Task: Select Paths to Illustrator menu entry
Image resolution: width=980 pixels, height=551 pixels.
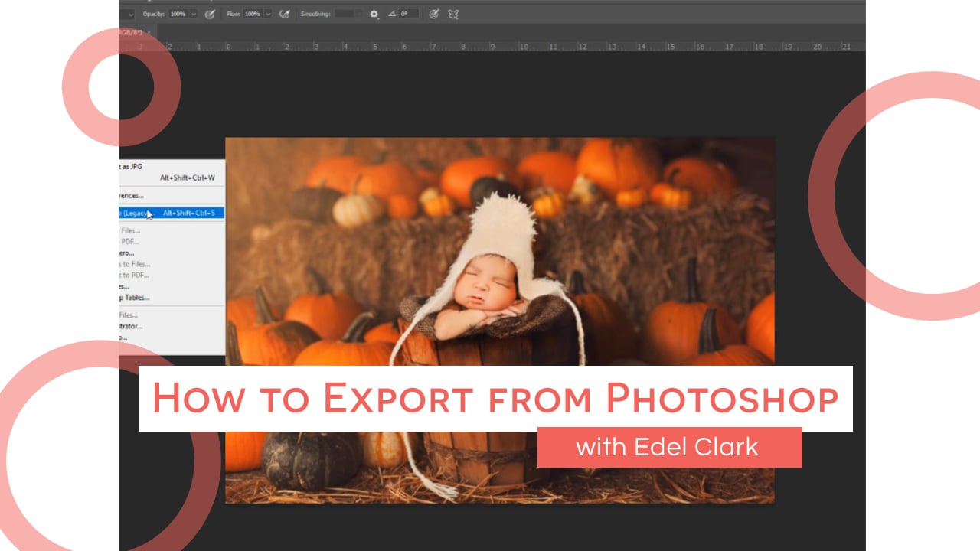Action: point(171,326)
